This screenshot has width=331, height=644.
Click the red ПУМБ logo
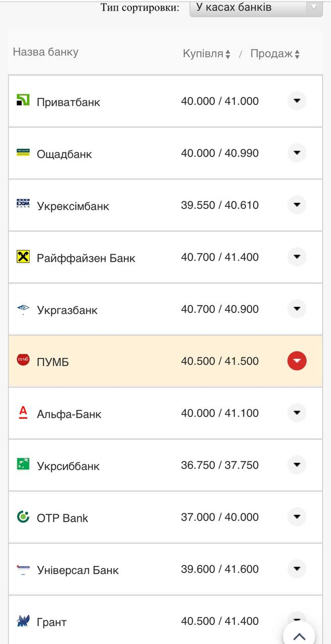click(x=23, y=360)
